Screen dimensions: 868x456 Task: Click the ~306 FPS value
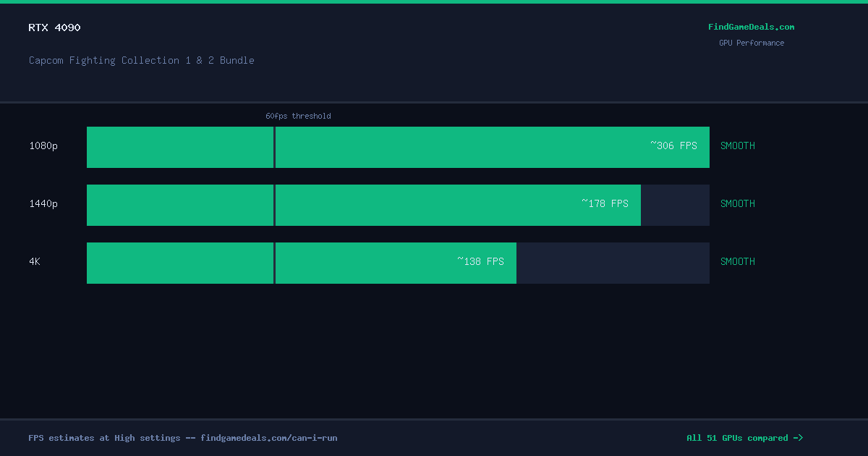pos(673,145)
